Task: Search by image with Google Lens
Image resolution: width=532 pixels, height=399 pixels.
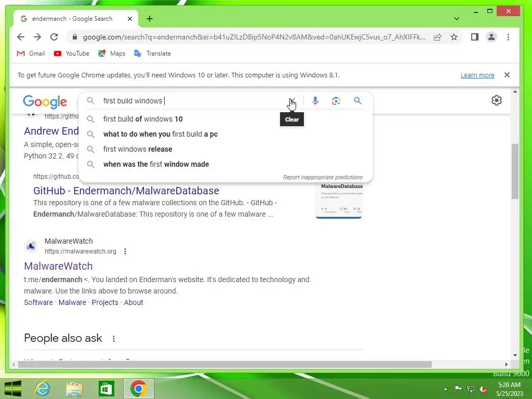Action: (x=336, y=101)
